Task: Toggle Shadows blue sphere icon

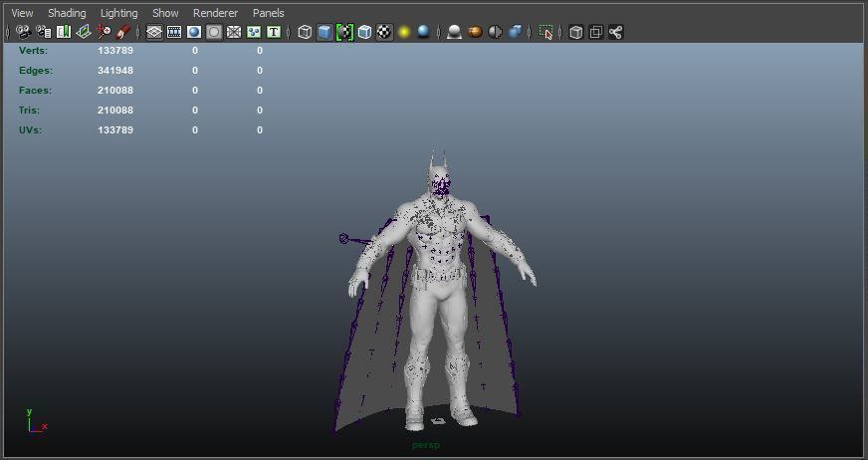Action: tap(424, 32)
